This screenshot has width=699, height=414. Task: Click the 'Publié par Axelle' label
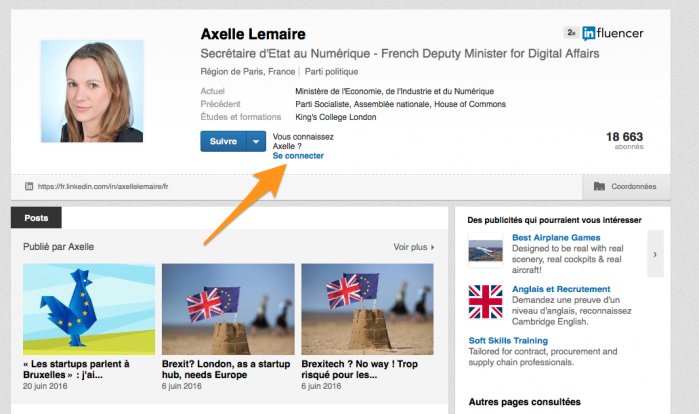58,247
